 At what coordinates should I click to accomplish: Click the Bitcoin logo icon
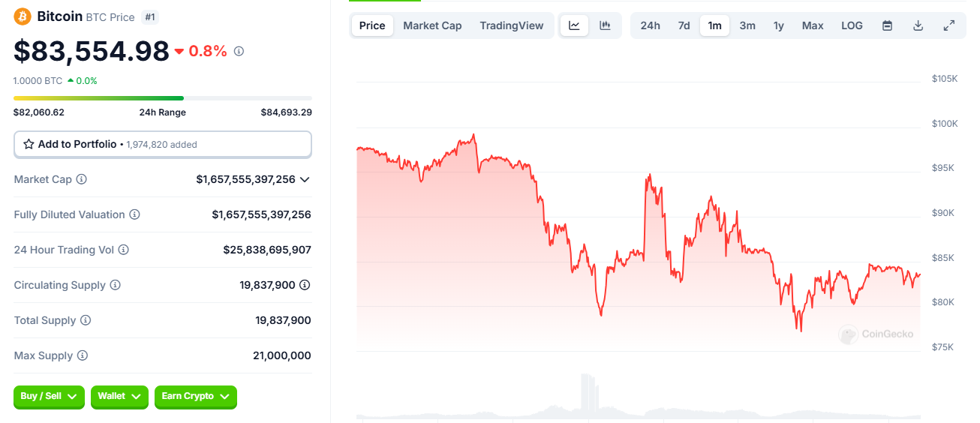coord(23,16)
